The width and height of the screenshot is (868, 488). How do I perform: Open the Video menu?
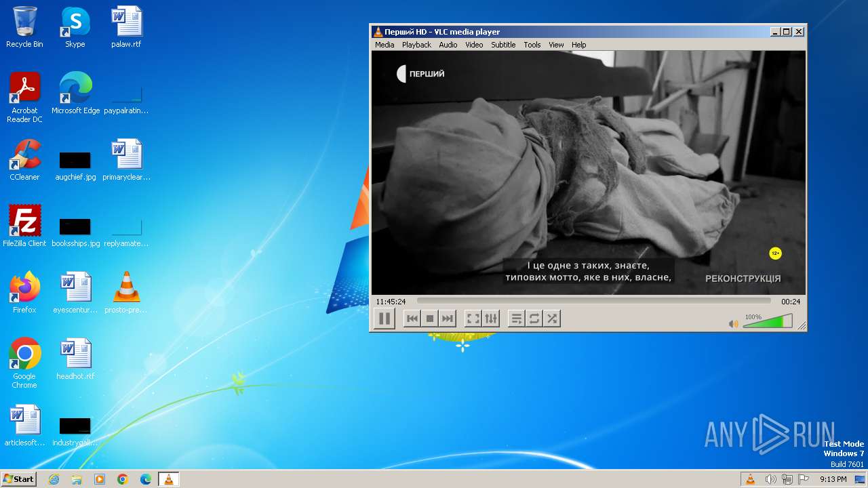pyautogui.click(x=474, y=45)
